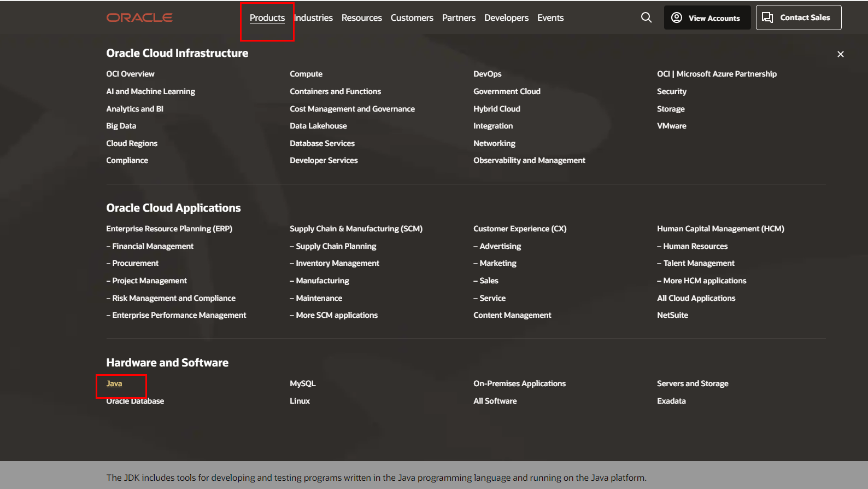The width and height of the screenshot is (868, 489).
Task: Click the Oracle logo
Action: [139, 18]
